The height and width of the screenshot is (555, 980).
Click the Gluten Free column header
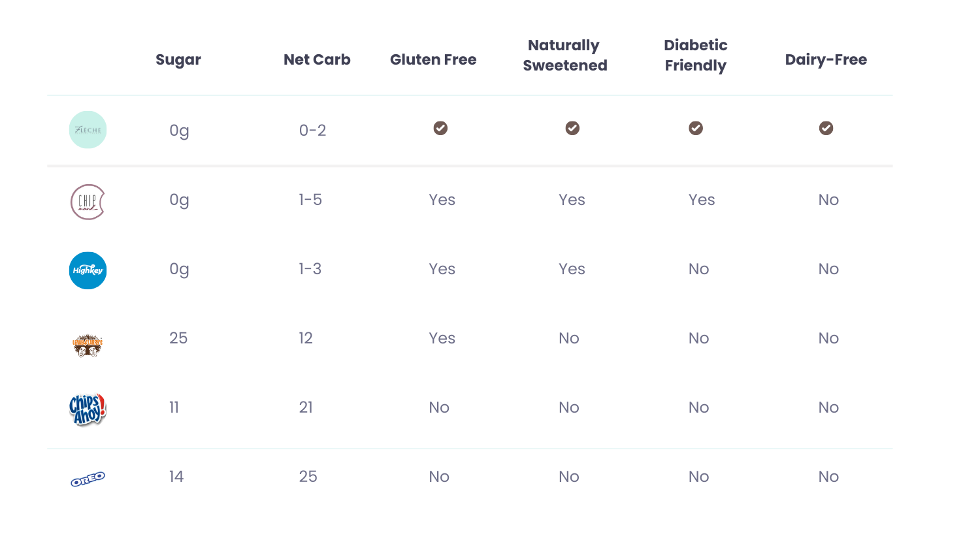coord(433,59)
